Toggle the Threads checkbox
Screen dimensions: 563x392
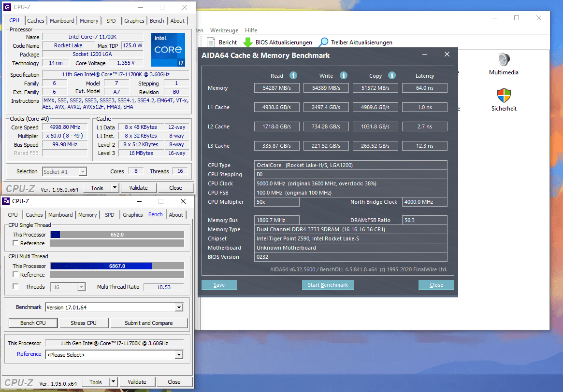coord(16,287)
